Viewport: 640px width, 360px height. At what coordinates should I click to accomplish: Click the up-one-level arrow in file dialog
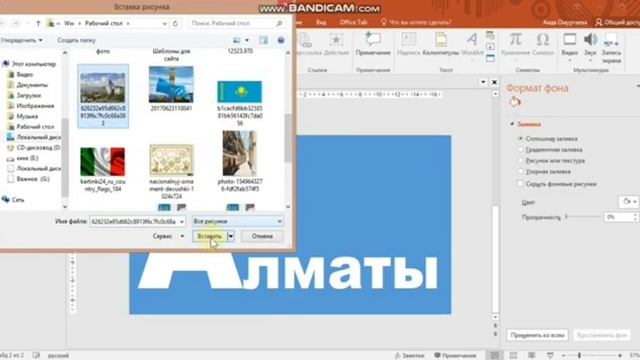click(38, 24)
